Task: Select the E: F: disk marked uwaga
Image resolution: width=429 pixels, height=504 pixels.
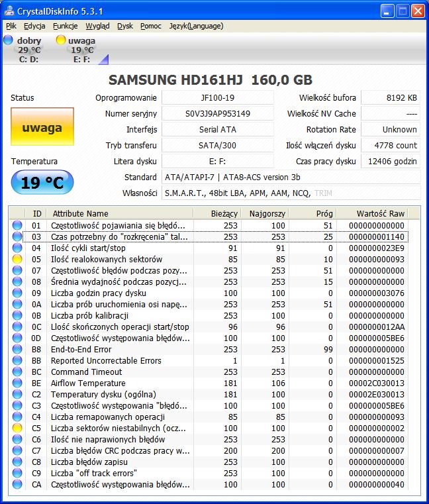Action: [x=81, y=50]
